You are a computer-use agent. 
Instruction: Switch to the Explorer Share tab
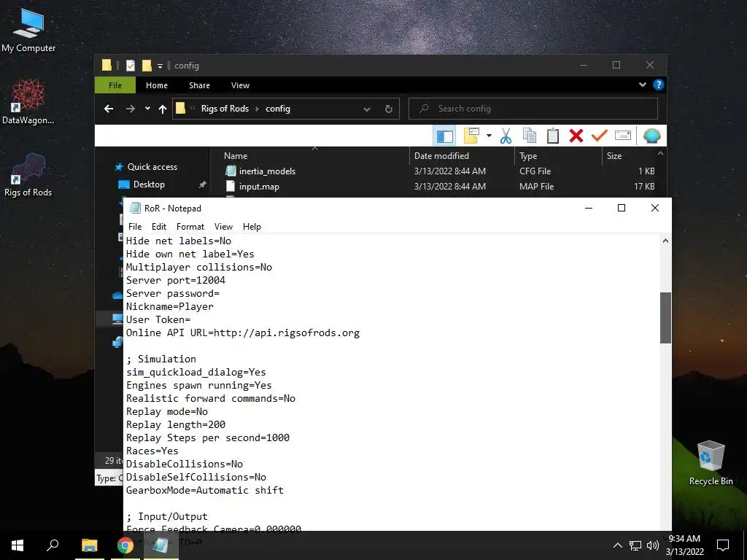tap(199, 85)
